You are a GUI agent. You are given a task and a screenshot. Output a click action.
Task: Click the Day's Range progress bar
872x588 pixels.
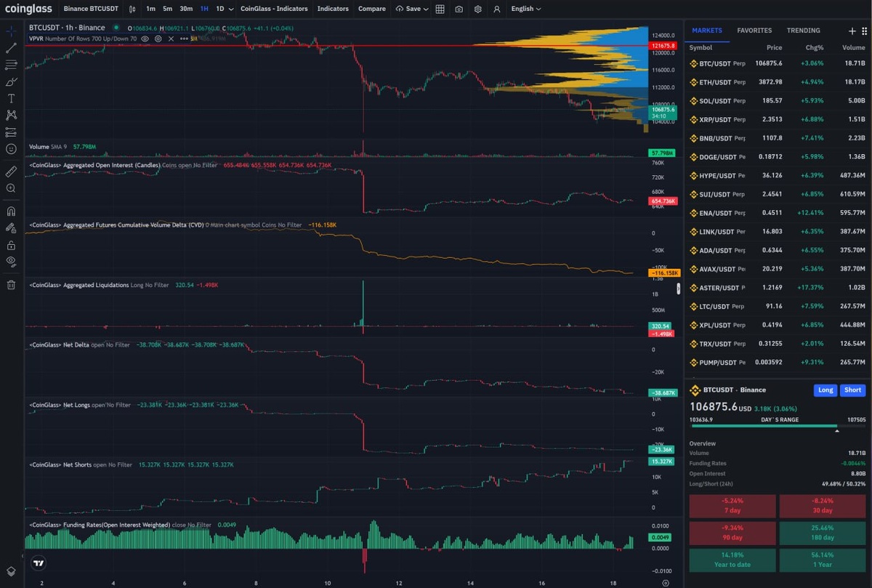(x=778, y=426)
